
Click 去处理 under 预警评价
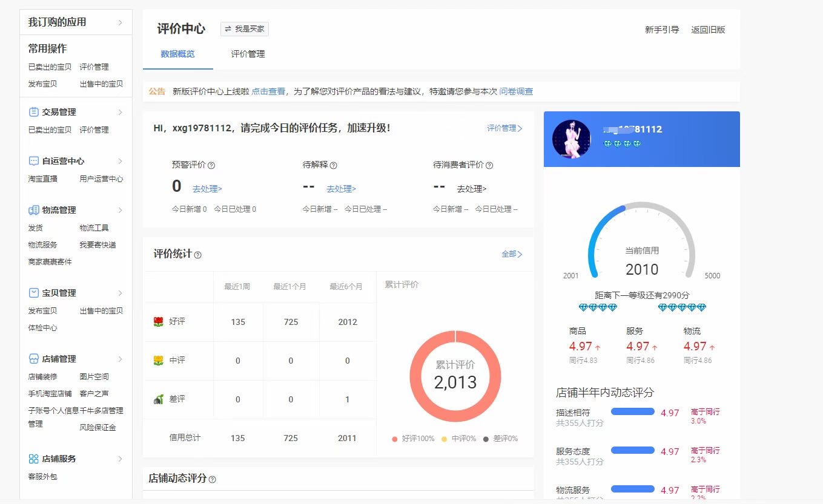click(207, 189)
